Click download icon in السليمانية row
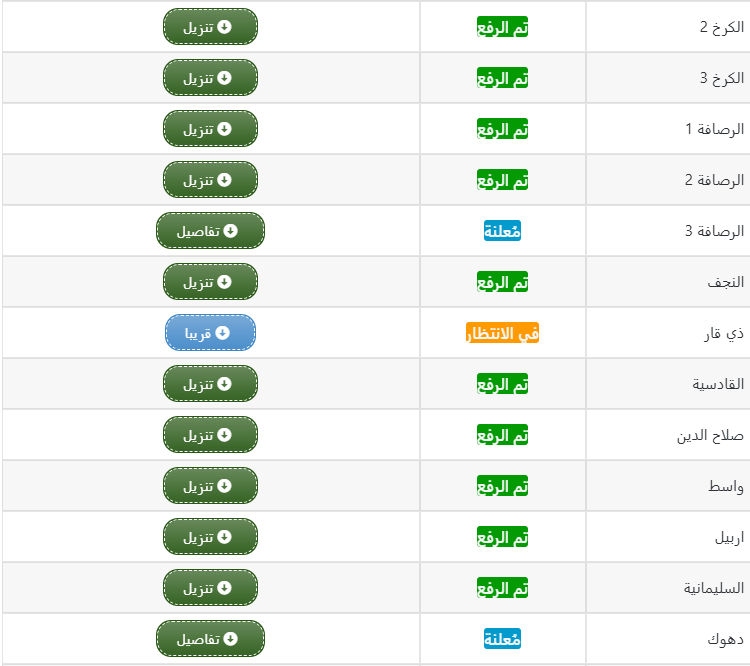 (x=224, y=588)
